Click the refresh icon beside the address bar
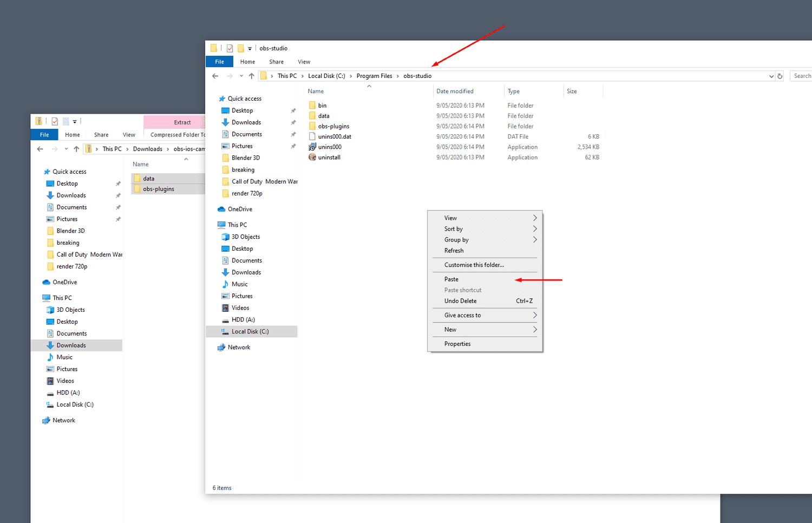This screenshot has width=812, height=523. click(780, 76)
